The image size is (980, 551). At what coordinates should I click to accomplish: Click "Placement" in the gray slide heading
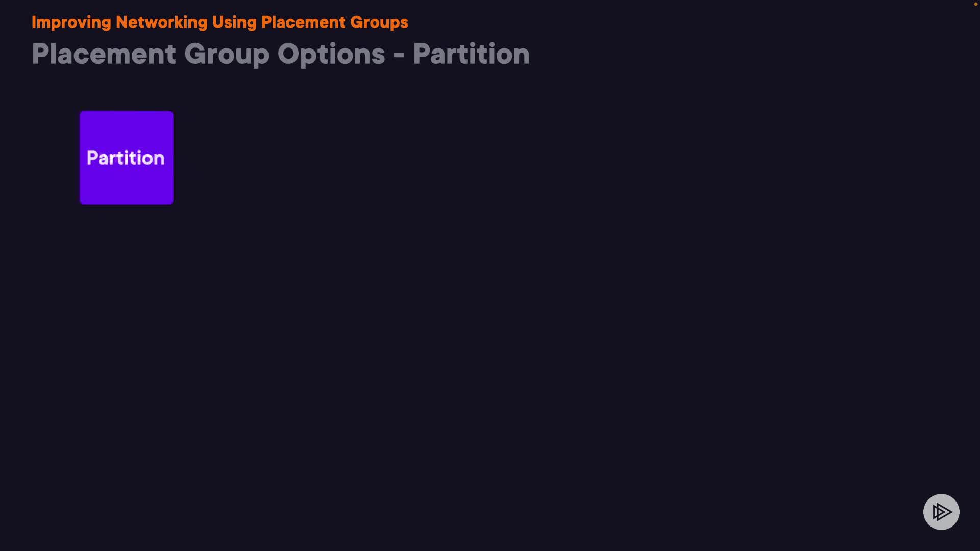click(x=104, y=54)
